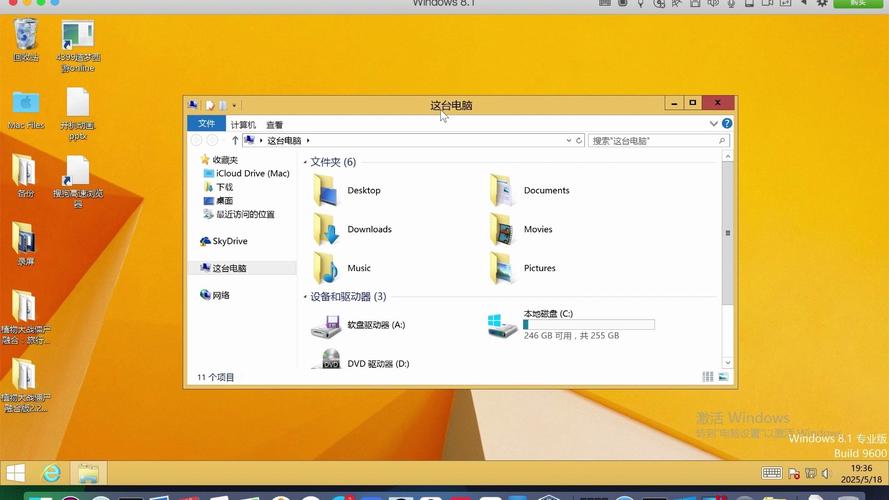Viewport: 889px width, 500px height.
Task: Open the 计算机 ribbon tab
Action: click(243, 125)
